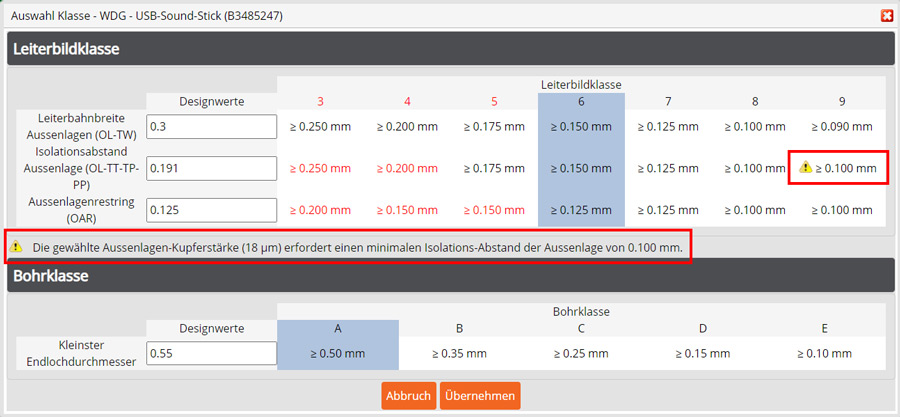
Task: Edit Kleinster Endlochdurchmesser value field
Action: pos(211,353)
